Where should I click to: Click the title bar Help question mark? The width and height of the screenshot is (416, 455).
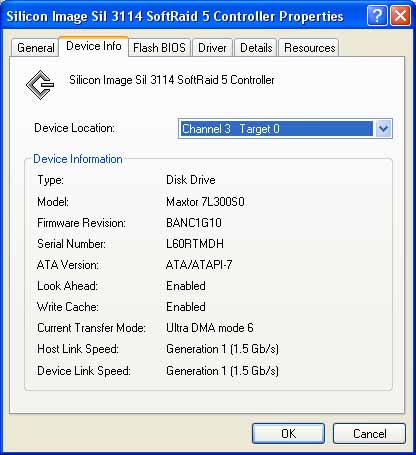tap(377, 15)
